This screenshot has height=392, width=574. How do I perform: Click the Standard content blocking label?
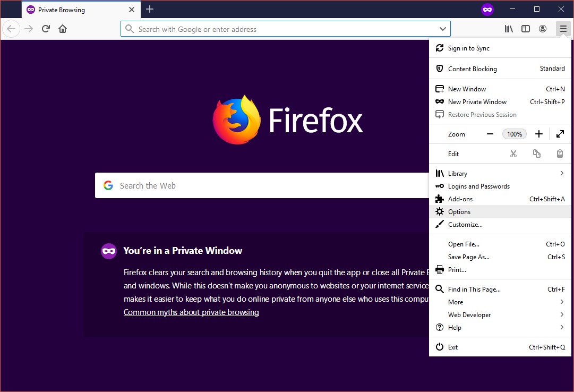click(552, 69)
